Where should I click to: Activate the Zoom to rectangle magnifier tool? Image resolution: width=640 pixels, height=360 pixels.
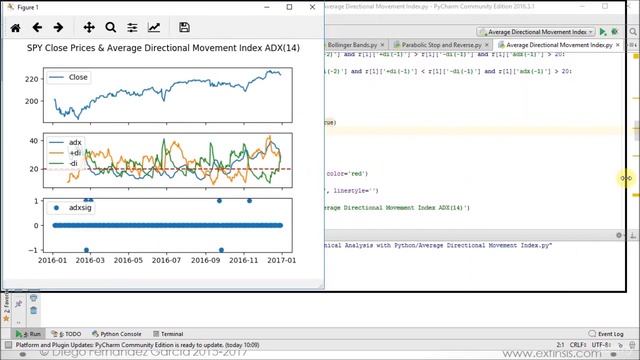coord(111,27)
